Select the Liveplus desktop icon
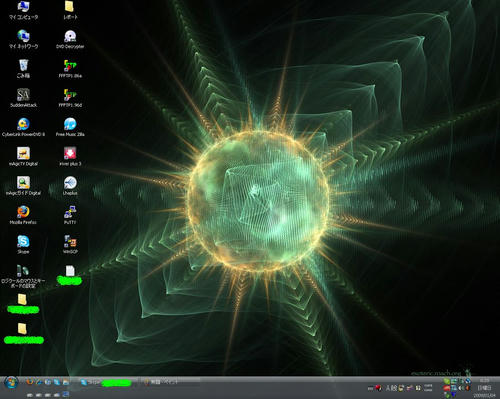 coord(70,186)
